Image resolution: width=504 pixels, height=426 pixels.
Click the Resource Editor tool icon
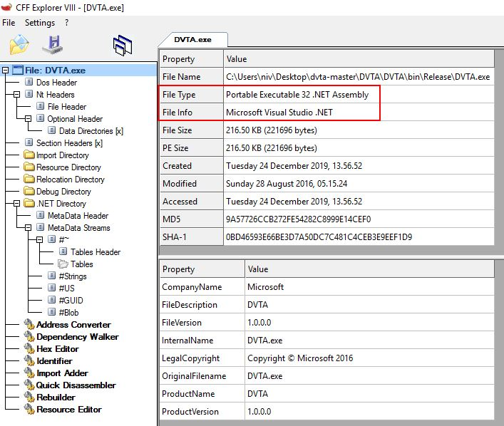pos(29,410)
